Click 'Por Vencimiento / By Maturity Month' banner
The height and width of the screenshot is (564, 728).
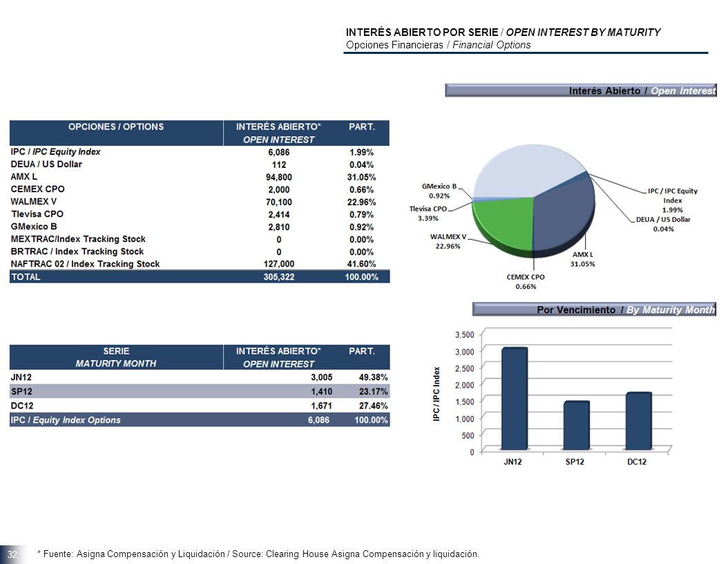coord(594,310)
